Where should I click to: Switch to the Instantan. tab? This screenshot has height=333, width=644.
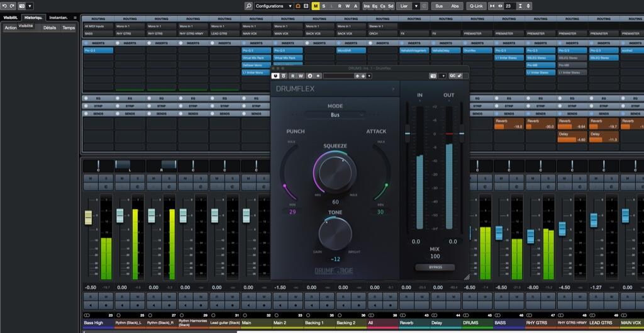click(x=58, y=18)
